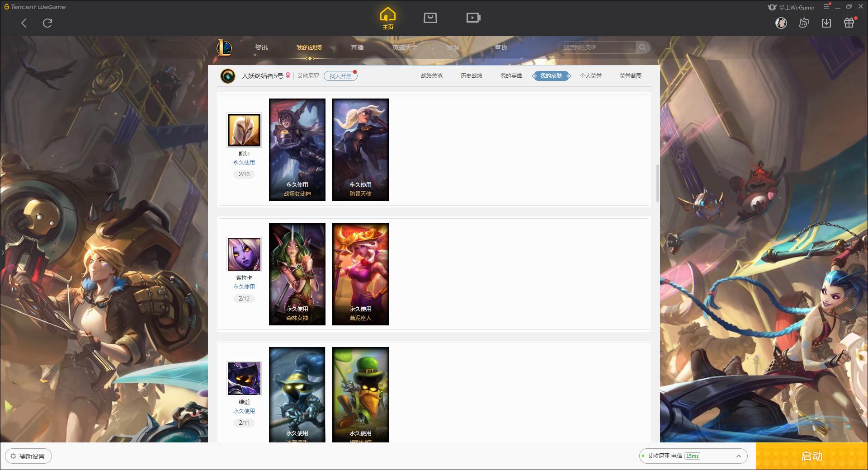This screenshot has height=470, width=868.
Task: Open the video playback icon in top bar
Action: pyautogui.click(x=473, y=18)
